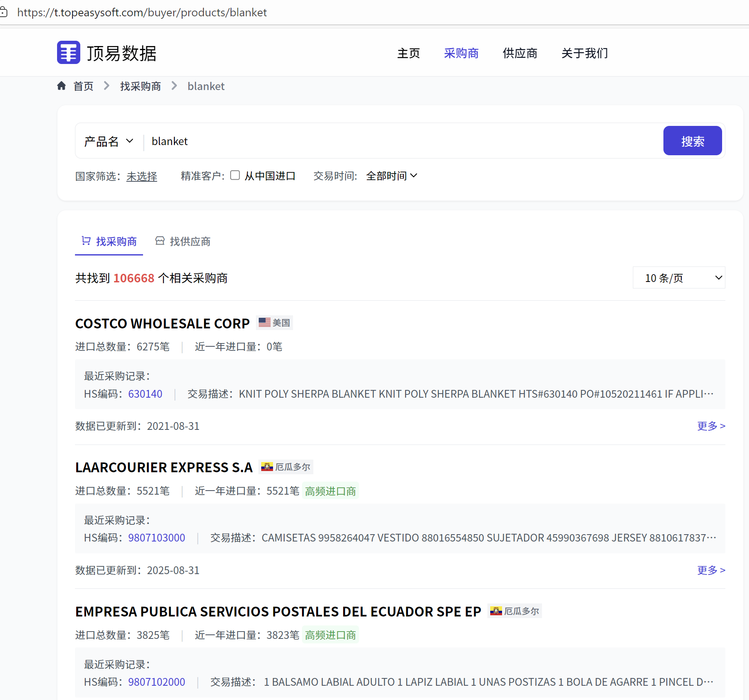Click the 搜索 search button
Image resolution: width=749 pixels, height=700 pixels.
(x=692, y=141)
